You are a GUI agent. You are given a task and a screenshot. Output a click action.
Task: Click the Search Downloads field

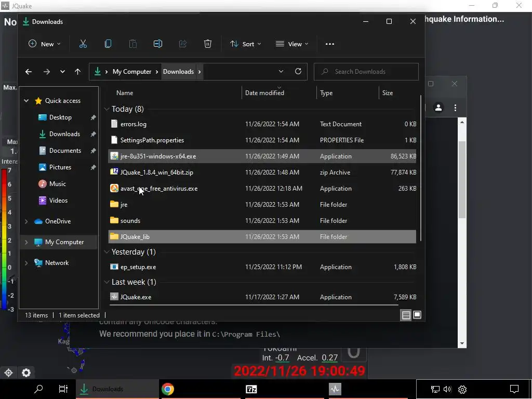tap(366, 72)
